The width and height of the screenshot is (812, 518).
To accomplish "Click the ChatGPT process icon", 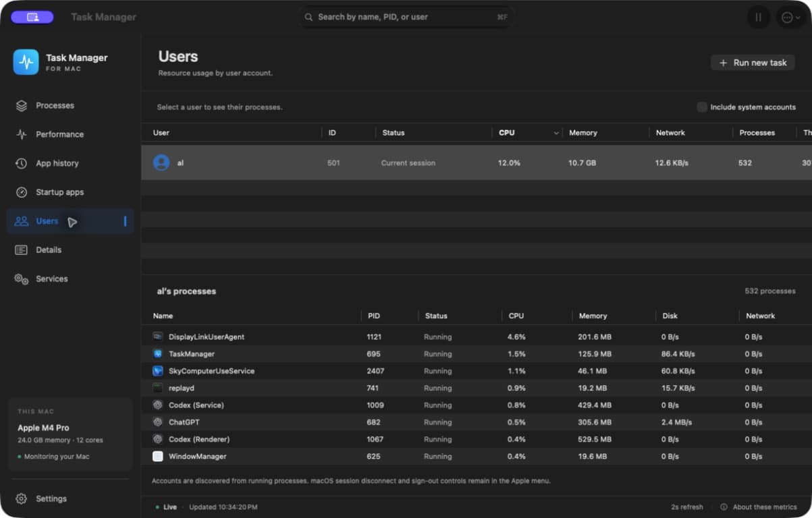I will 158,422.
